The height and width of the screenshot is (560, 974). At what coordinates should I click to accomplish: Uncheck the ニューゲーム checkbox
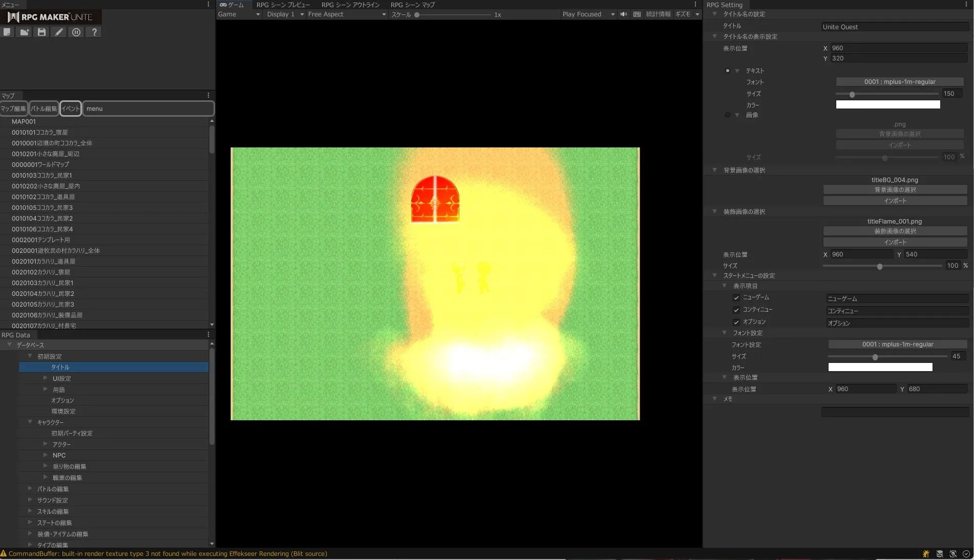click(x=736, y=298)
